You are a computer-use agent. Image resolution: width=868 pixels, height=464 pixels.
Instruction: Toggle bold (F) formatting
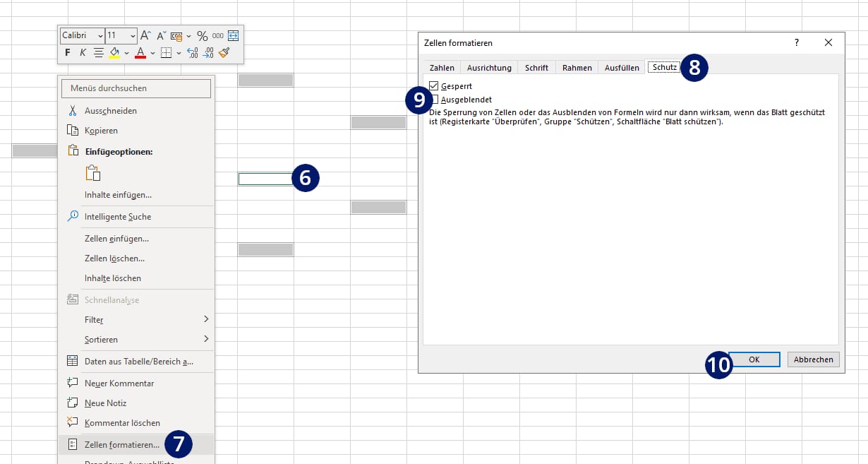(68, 53)
